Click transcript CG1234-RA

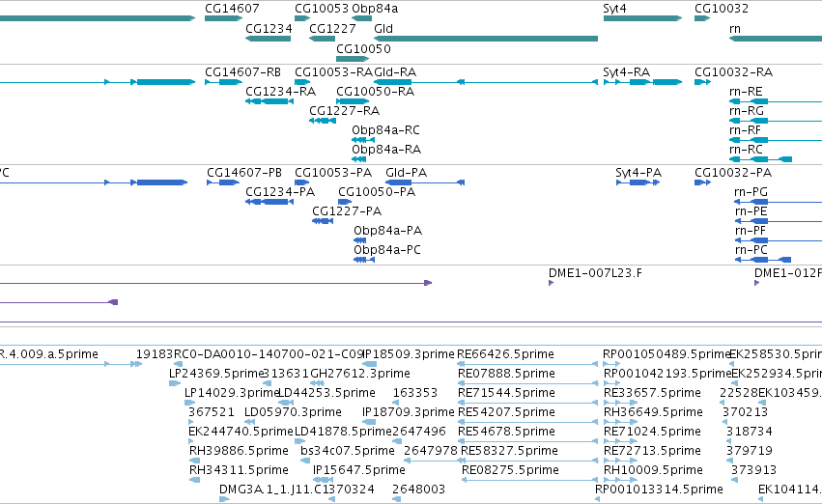(280, 92)
